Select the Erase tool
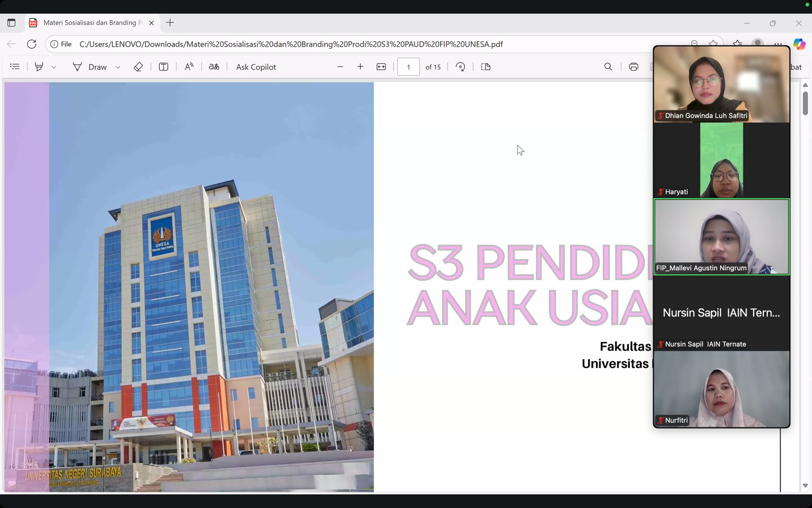812x508 pixels. pyautogui.click(x=138, y=67)
